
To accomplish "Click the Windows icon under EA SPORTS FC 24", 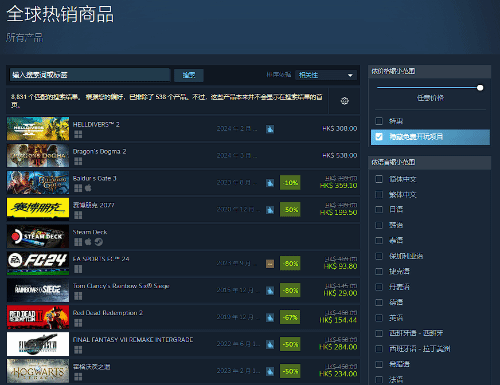I will (x=78, y=269).
